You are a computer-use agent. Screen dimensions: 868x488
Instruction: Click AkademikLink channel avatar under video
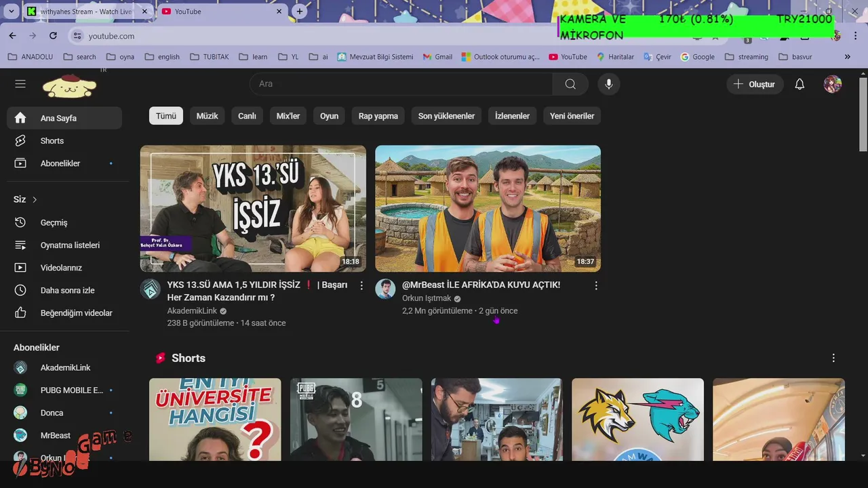pyautogui.click(x=150, y=289)
